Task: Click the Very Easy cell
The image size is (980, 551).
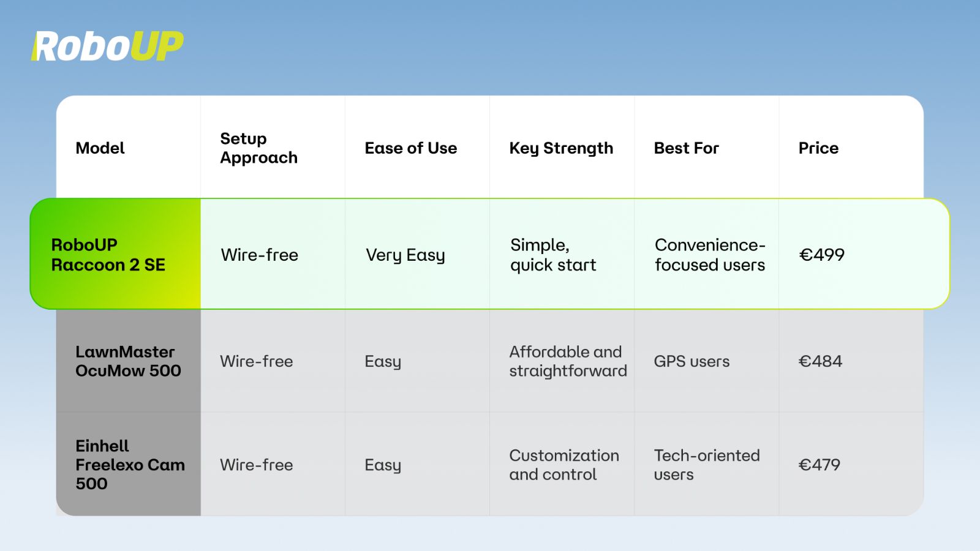Action: [405, 255]
